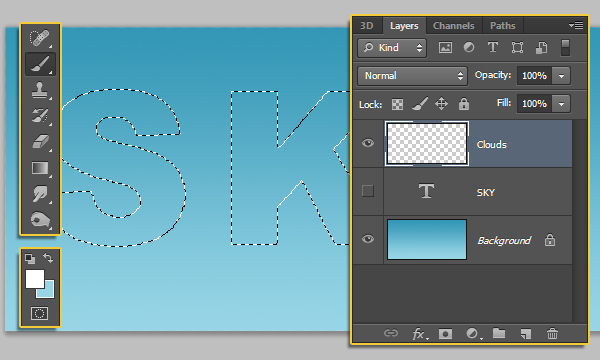Select the Clouds layer thumbnail
This screenshot has width=600, height=360.
(427, 143)
